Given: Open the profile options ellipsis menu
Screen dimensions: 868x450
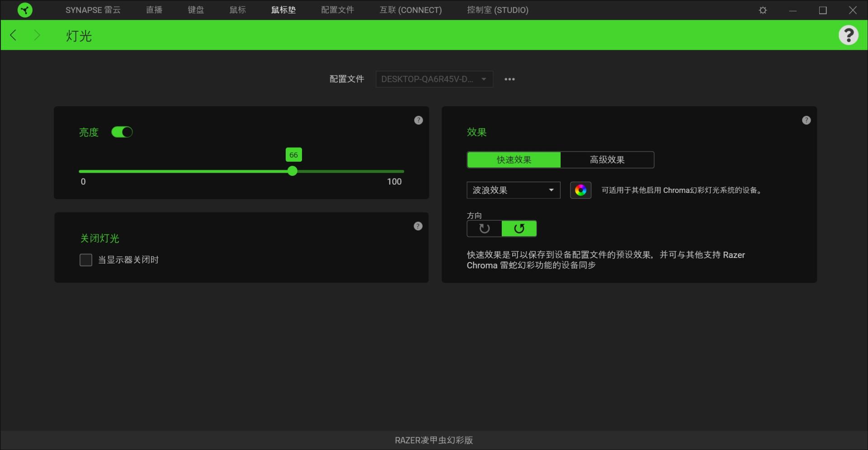Looking at the screenshot, I should tap(509, 79).
